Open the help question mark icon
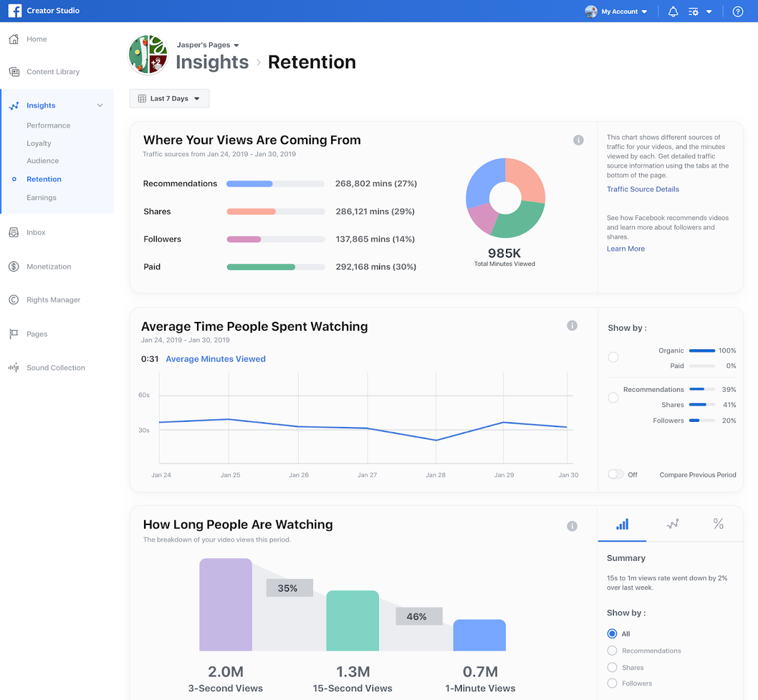Screen dimensions: 758x700 click(738, 12)
